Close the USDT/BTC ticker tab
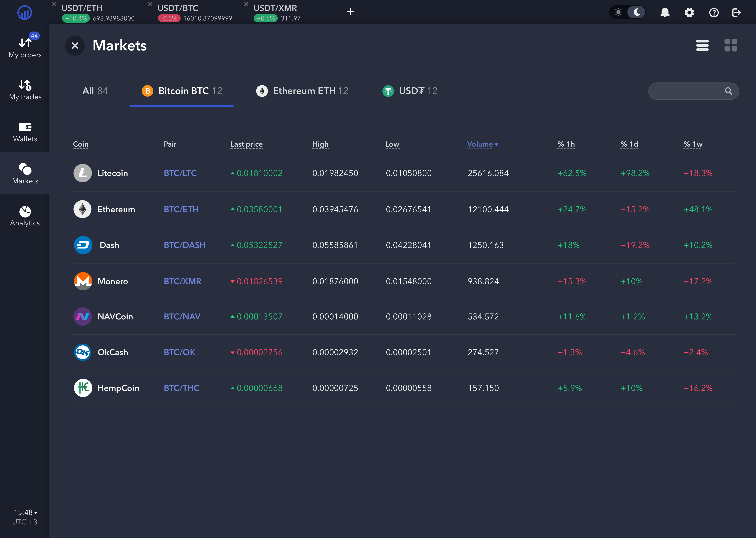The image size is (756, 538). coord(150,4)
